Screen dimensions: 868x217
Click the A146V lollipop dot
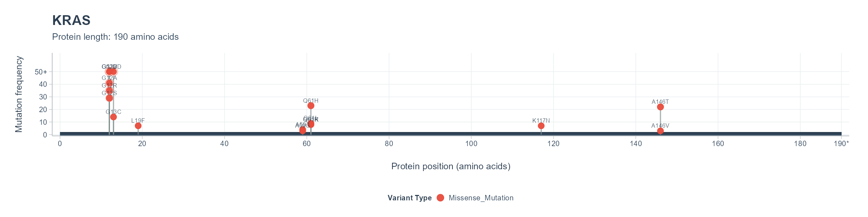[x=660, y=131]
